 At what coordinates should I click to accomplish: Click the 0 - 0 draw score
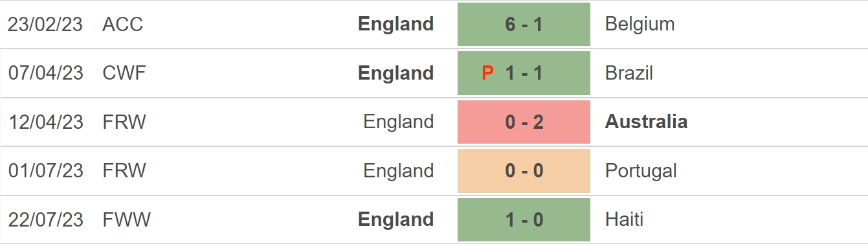click(x=524, y=171)
